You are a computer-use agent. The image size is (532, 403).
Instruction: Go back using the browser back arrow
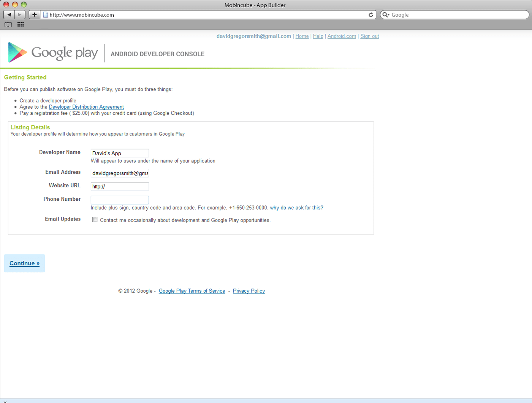[x=9, y=14]
